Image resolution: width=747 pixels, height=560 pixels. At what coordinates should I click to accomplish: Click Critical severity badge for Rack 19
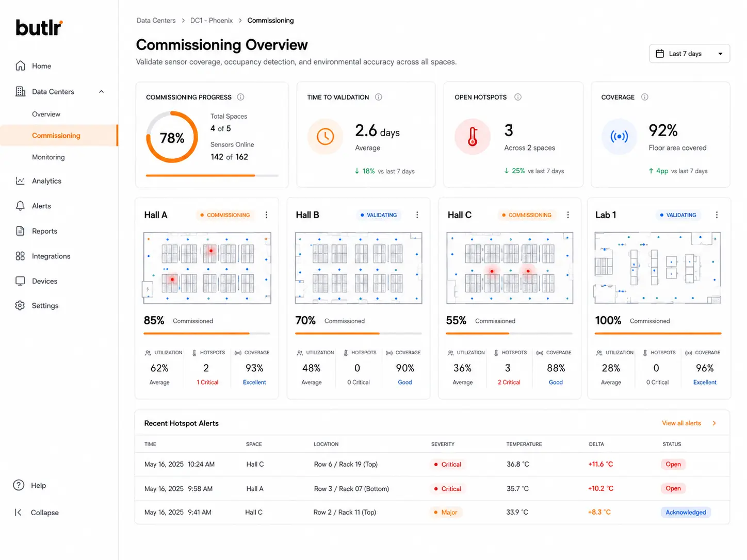pyautogui.click(x=447, y=464)
